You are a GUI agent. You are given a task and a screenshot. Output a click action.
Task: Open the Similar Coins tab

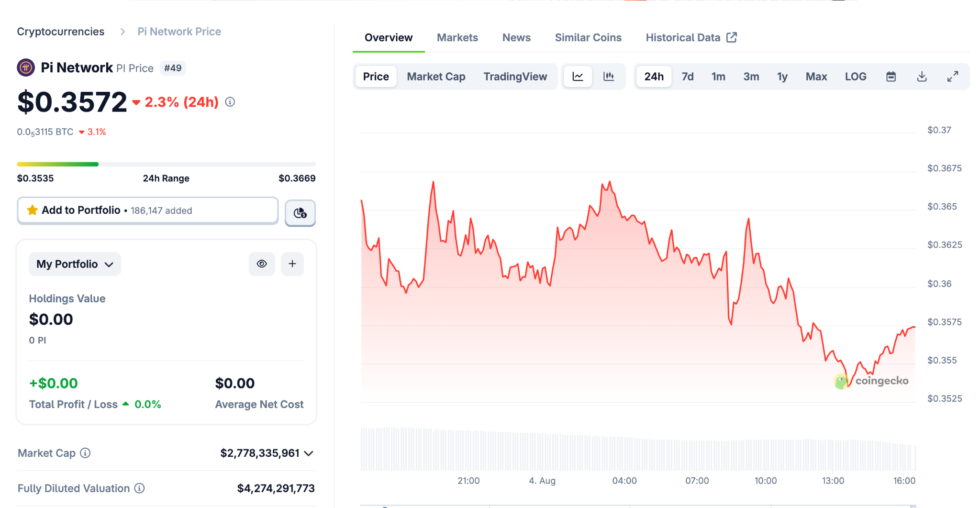click(588, 37)
